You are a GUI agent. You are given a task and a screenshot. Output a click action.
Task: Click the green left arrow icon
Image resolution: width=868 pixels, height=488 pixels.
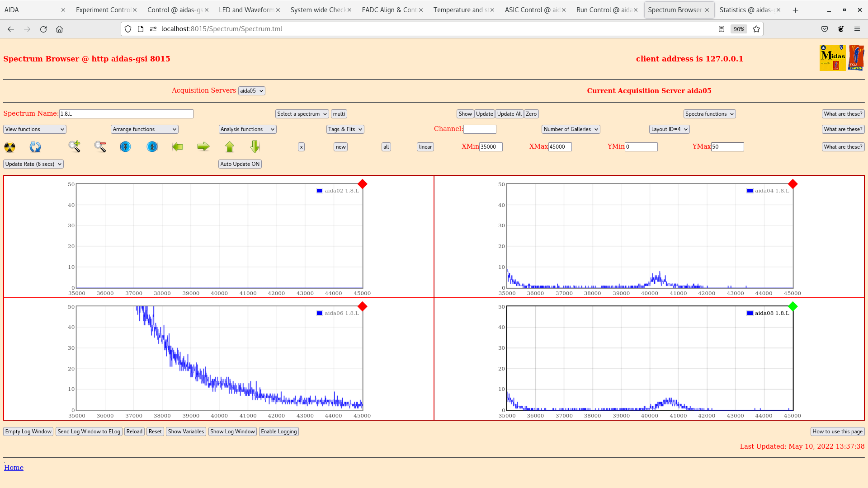tap(178, 147)
